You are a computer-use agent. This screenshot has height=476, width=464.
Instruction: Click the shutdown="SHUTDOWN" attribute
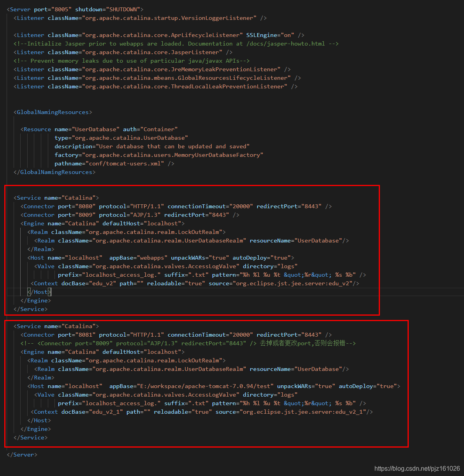[107, 9]
